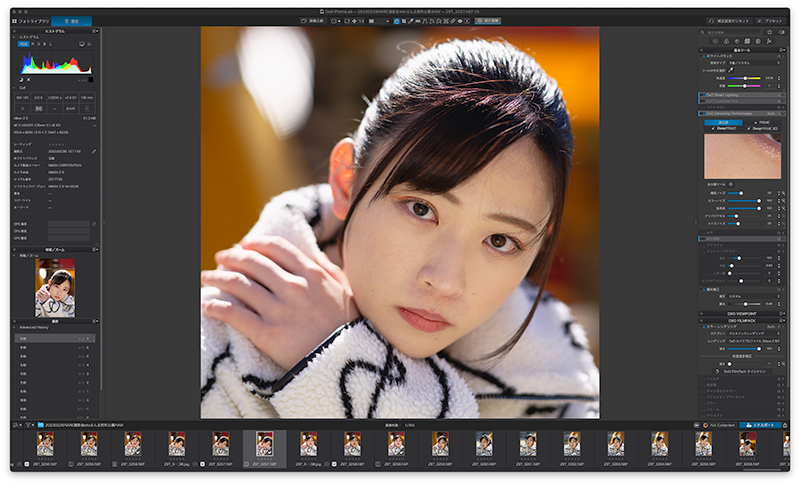Screen dimensions: 800x484
Task: Adjust the luminance noise slider
Action: [743, 193]
